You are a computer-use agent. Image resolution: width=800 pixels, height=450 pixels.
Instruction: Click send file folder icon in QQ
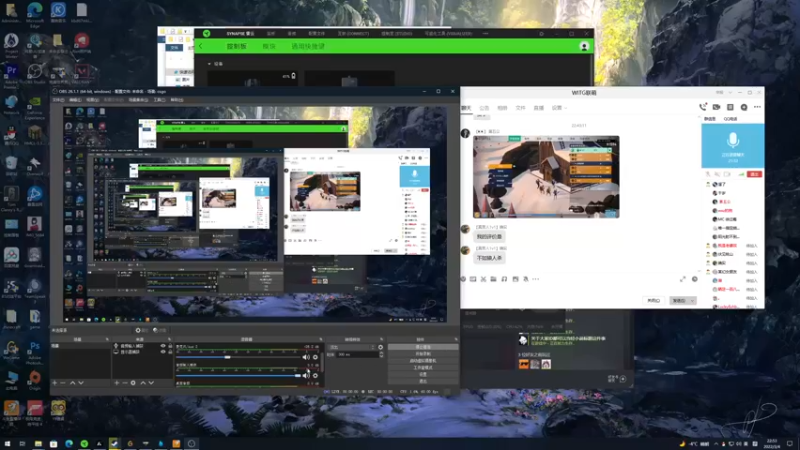click(493, 279)
